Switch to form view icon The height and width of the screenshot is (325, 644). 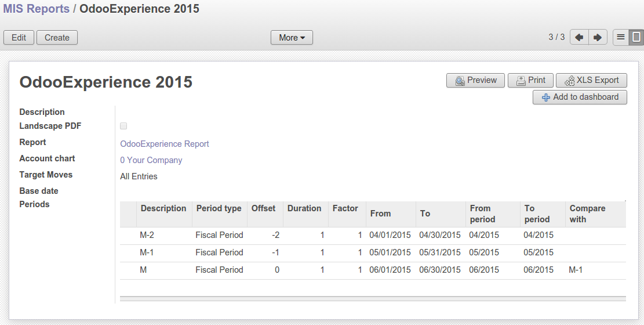point(636,38)
